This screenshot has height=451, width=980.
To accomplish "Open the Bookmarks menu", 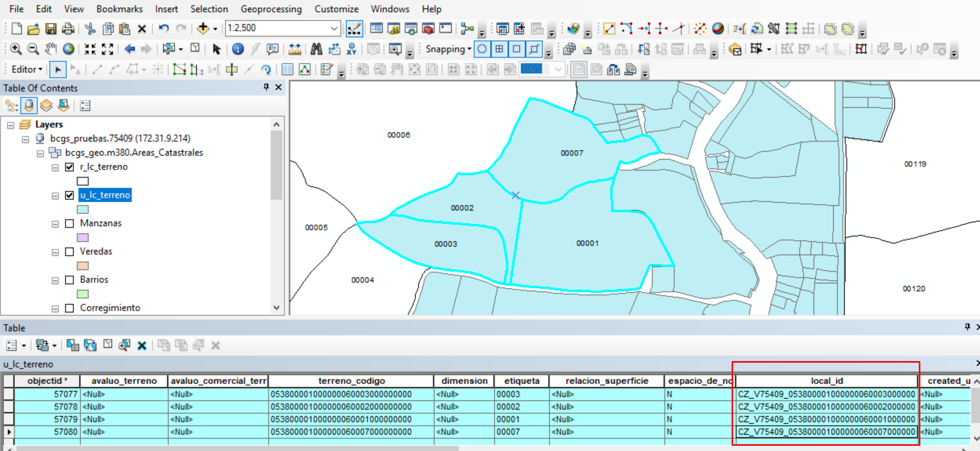I will click(119, 9).
